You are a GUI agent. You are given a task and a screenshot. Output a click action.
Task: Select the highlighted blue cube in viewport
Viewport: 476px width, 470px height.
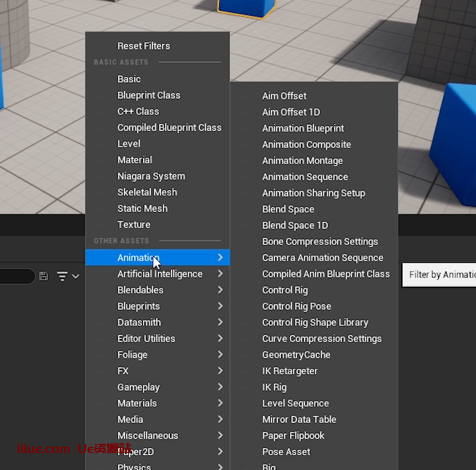246,7
